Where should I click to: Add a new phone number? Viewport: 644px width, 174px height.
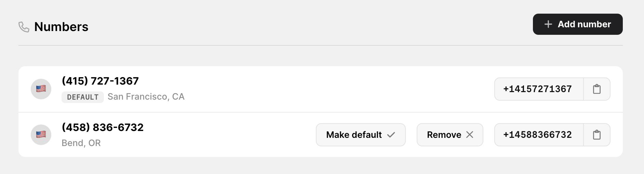click(578, 24)
